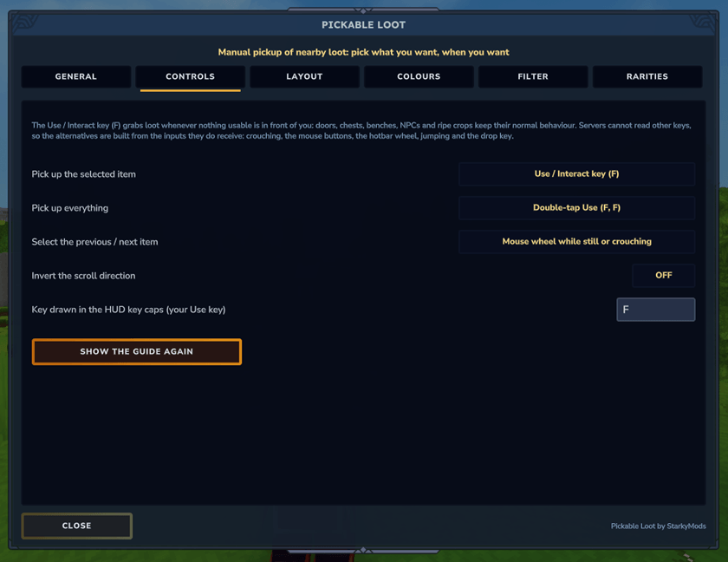Close the Pickable Loot settings window

point(76,526)
